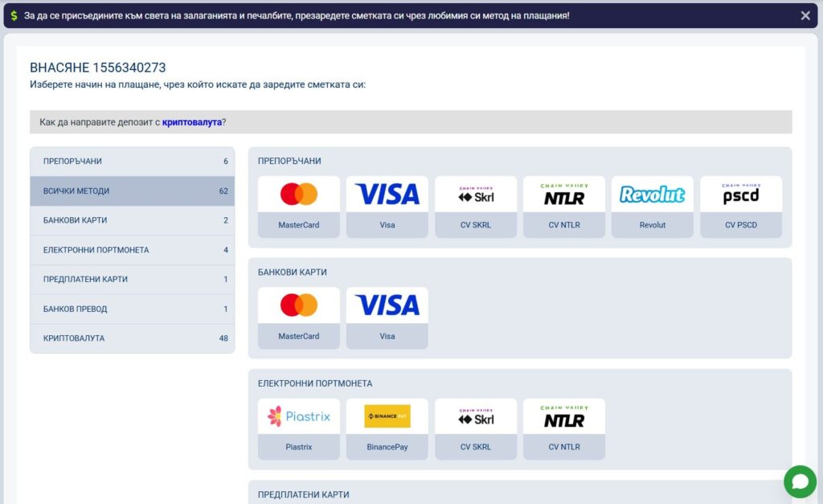
Task: Show Банкови карти methods
Action: pos(133,220)
